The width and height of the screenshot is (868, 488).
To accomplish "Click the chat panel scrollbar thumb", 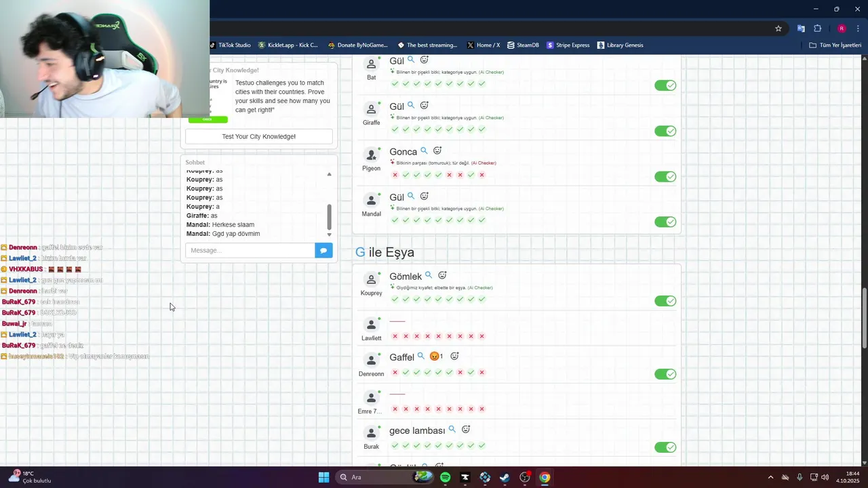I will click(x=329, y=217).
